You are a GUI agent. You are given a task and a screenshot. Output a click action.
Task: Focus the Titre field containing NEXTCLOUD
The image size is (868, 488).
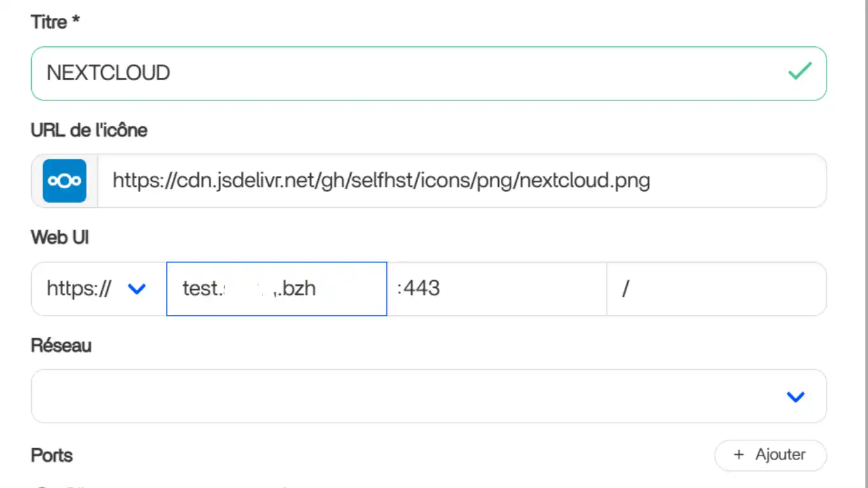pos(407,73)
